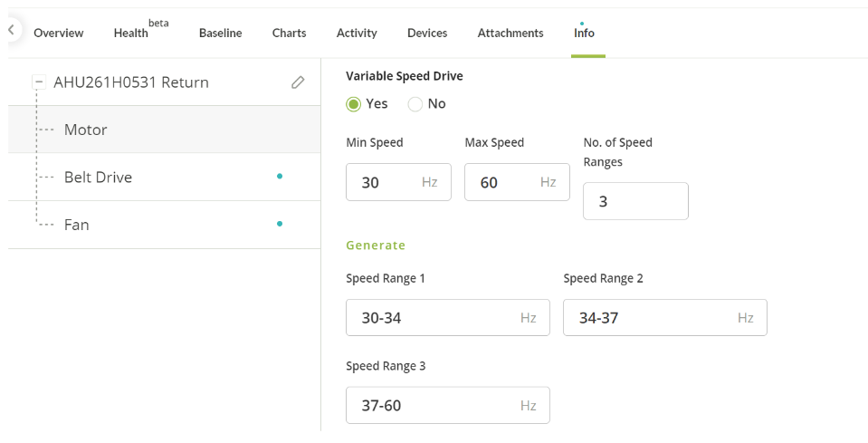Select the Motor tree item
The width and height of the screenshot is (868, 443).
pos(165,130)
